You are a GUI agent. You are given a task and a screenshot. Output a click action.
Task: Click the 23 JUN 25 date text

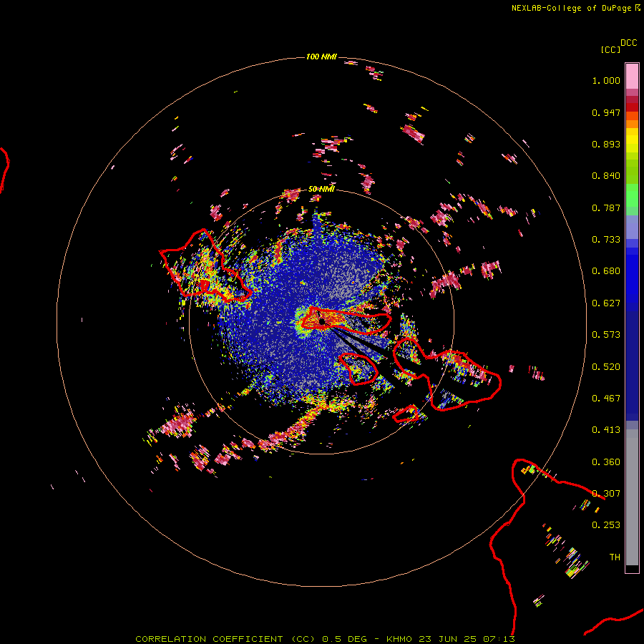(x=447, y=639)
